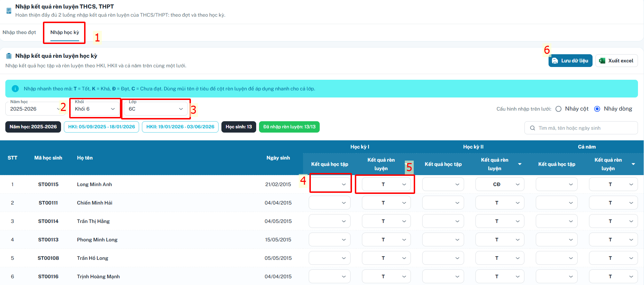Image resolution: width=644 pixels, height=285 pixels.
Task: Open the Lớp 6C dropdown
Action: tap(156, 108)
